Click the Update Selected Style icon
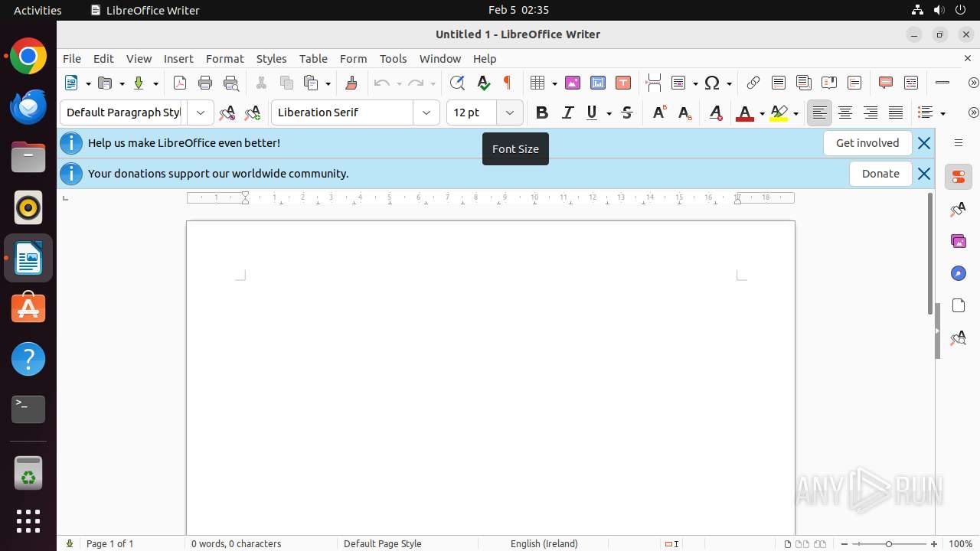This screenshot has height=551, width=980. pos(227,112)
